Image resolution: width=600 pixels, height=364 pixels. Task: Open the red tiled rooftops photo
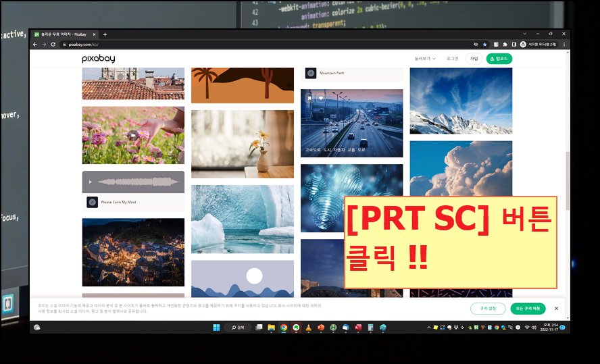pyautogui.click(x=133, y=84)
